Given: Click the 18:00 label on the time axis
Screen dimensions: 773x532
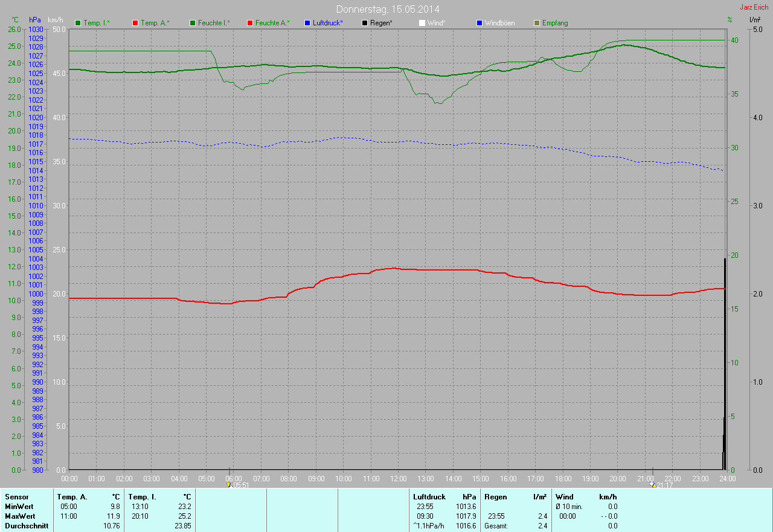Looking at the screenshot, I should point(563,478).
